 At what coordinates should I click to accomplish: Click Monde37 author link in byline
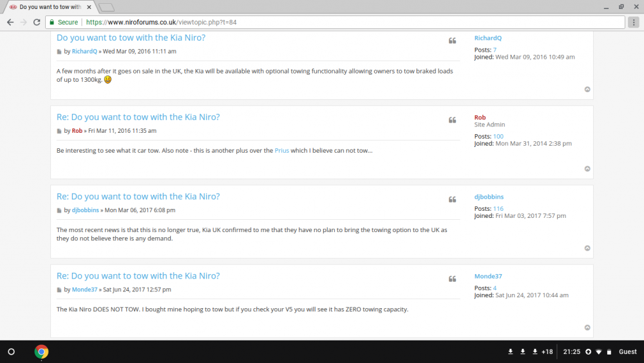tap(84, 289)
